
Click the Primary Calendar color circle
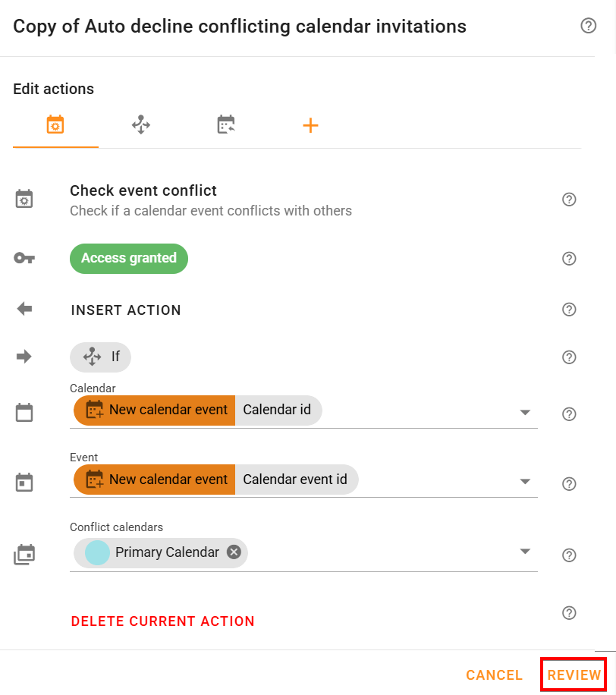click(x=97, y=552)
